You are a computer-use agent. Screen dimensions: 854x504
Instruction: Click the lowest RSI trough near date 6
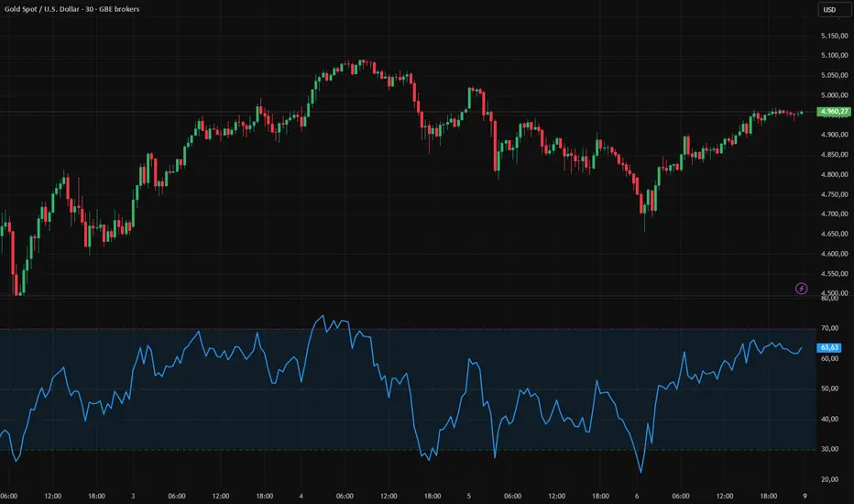641,472
